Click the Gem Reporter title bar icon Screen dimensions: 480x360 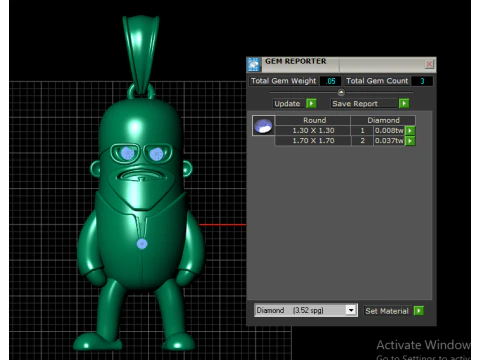(254, 65)
